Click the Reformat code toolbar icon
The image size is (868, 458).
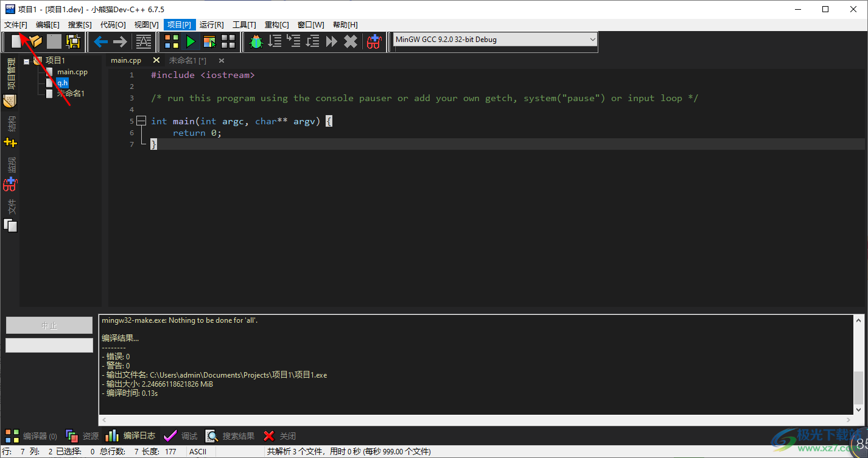tap(144, 41)
